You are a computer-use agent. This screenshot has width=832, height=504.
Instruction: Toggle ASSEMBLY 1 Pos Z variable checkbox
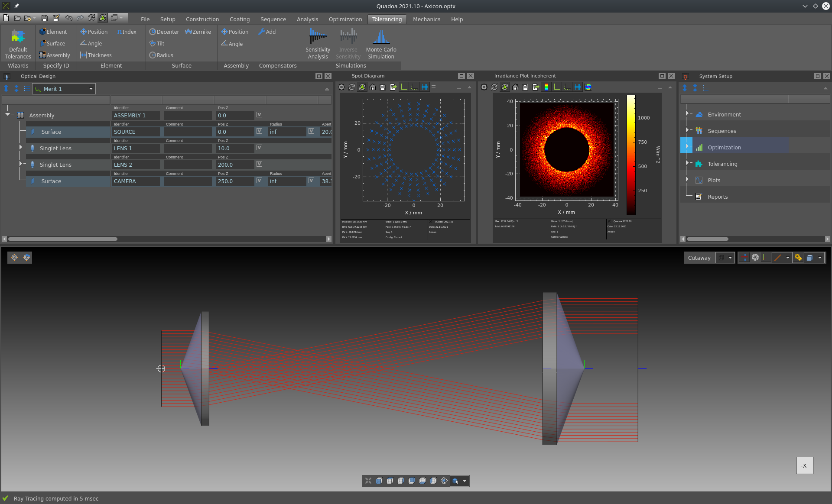coord(259,115)
